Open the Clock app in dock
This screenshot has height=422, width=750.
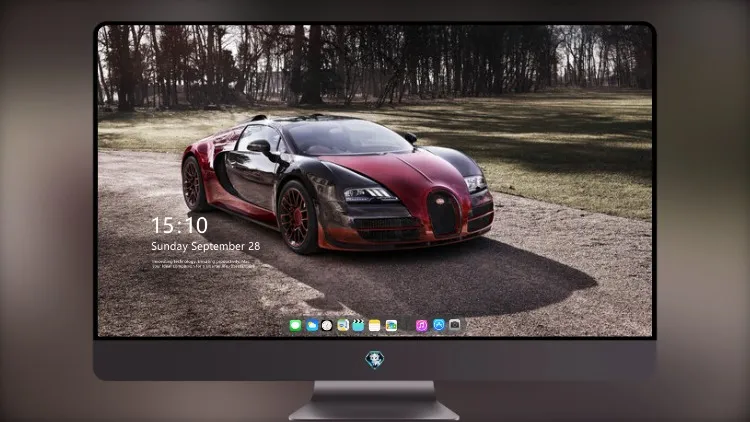(327, 326)
